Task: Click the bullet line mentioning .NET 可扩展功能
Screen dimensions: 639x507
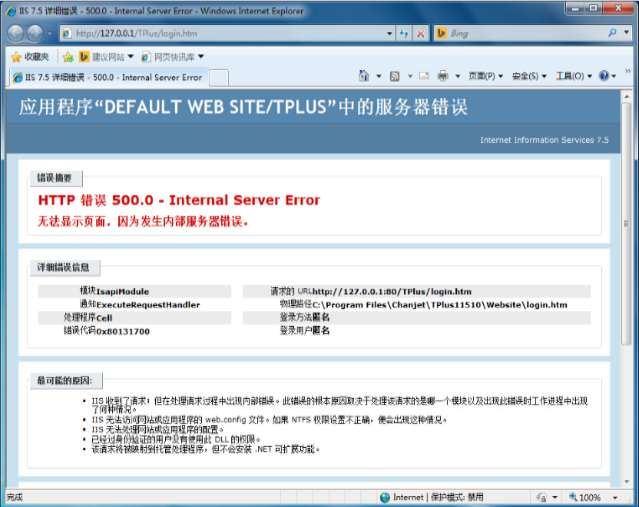Action: [x=205, y=449]
